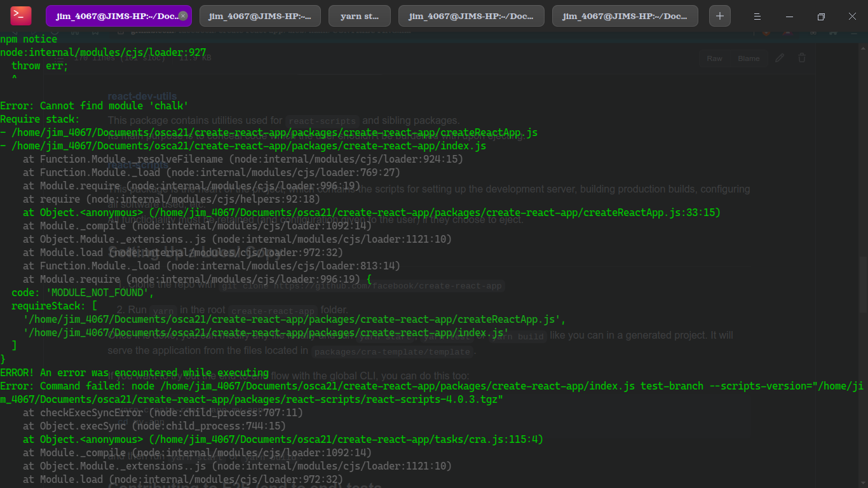This screenshot has width=868, height=488.
Task: Select the rightmost jim_4067@JIMS-HP tab
Action: (x=624, y=15)
